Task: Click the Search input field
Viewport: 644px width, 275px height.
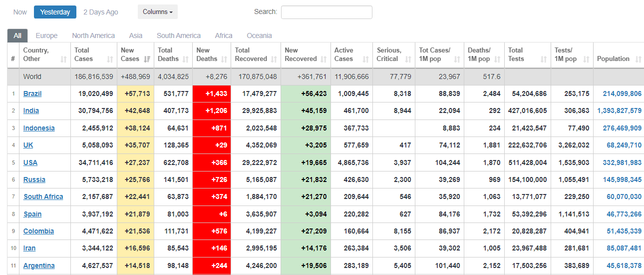Action: coord(326,12)
